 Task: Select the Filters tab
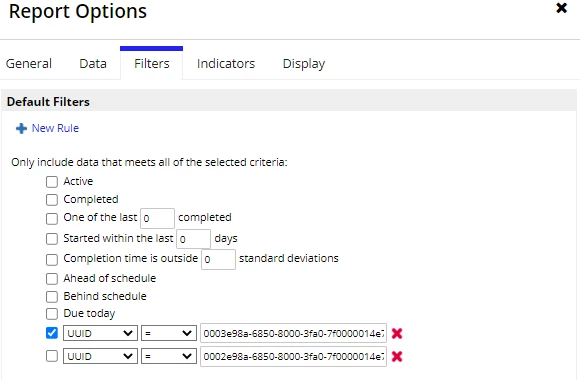[152, 64]
